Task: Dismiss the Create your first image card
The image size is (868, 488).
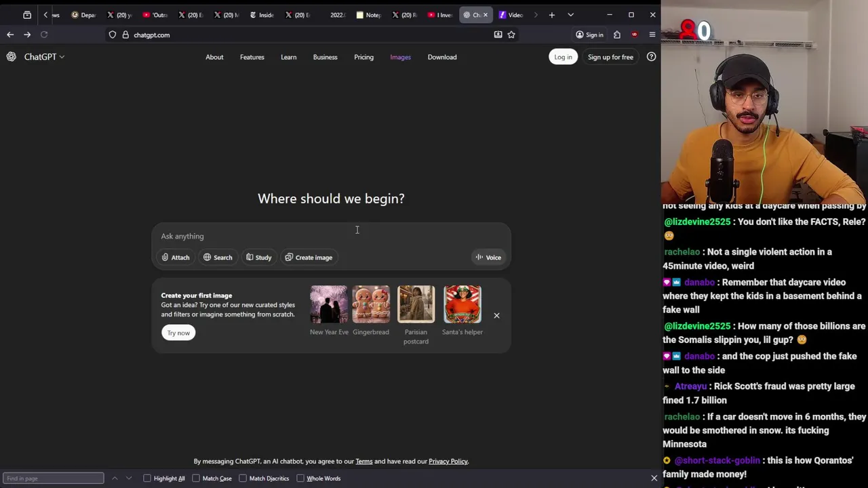Action: (x=496, y=315)
